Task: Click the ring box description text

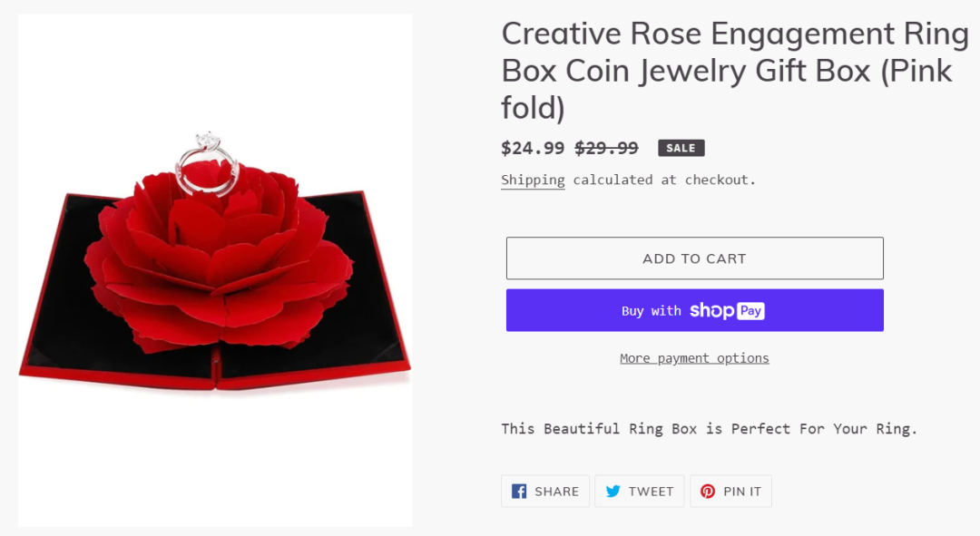Action: 710,428
